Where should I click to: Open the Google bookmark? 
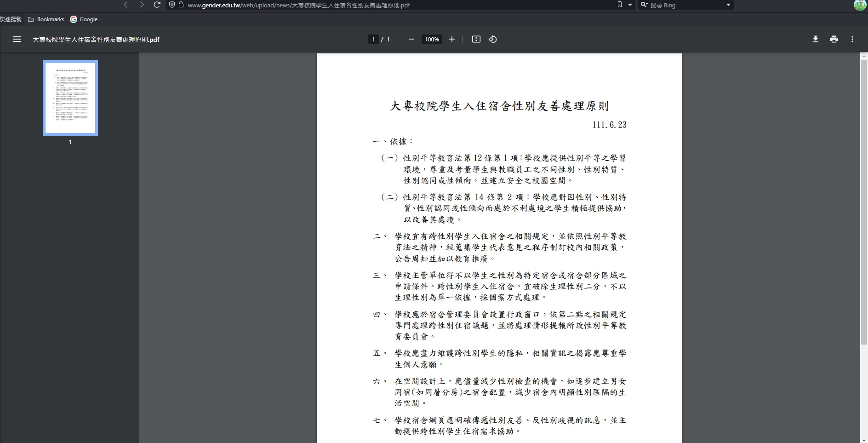[84, 19]
